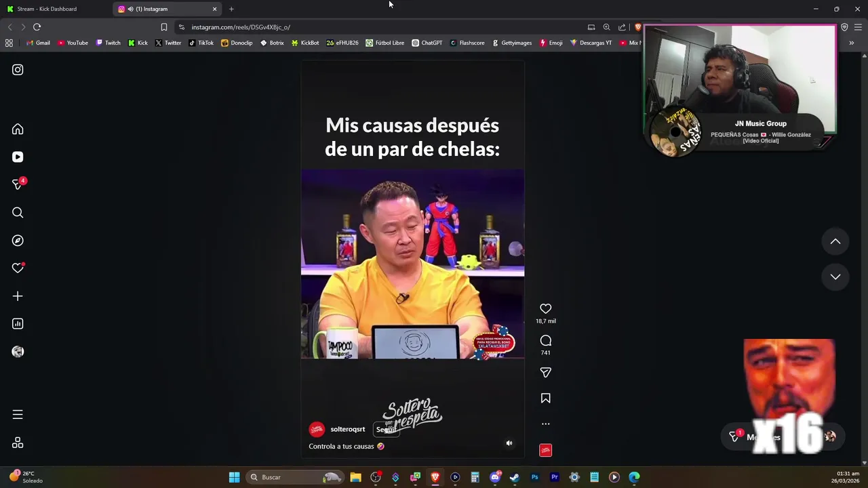Open Photoshop from the taskbar
868x488 pixels.
pyautogui.click(x=534, y=477)
